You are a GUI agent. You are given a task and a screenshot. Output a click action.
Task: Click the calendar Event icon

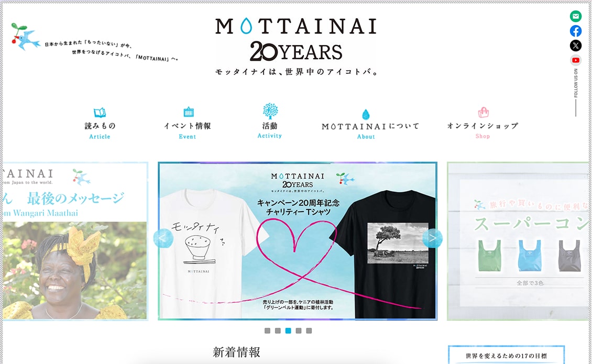(x=189, y=112)
